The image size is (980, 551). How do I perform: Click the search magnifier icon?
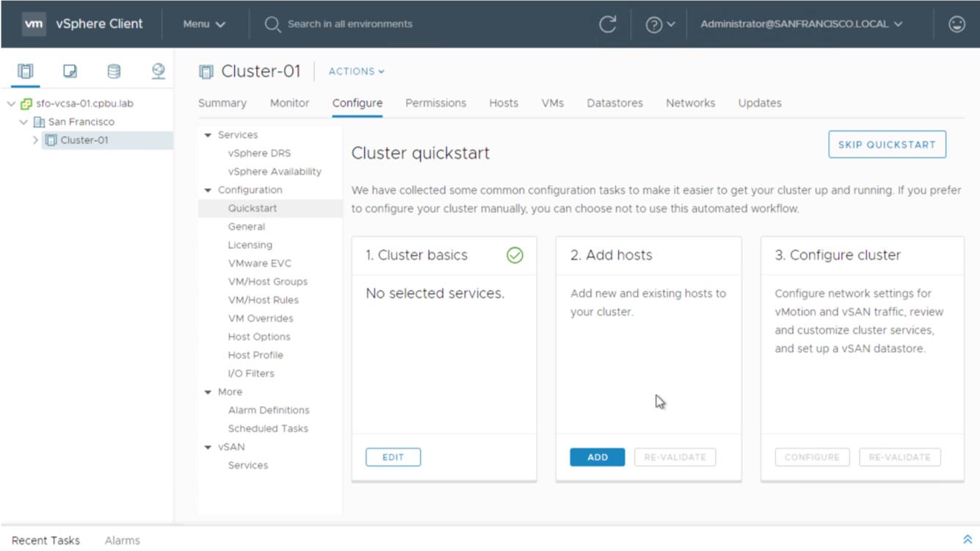tap(272, 24)
